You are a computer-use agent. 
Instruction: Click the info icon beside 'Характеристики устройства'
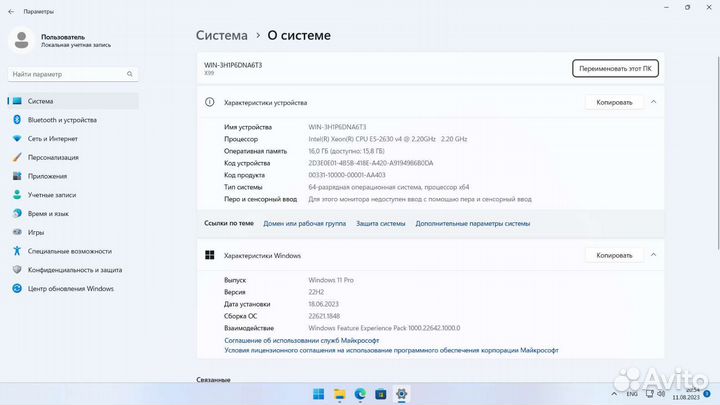(209, 102)
